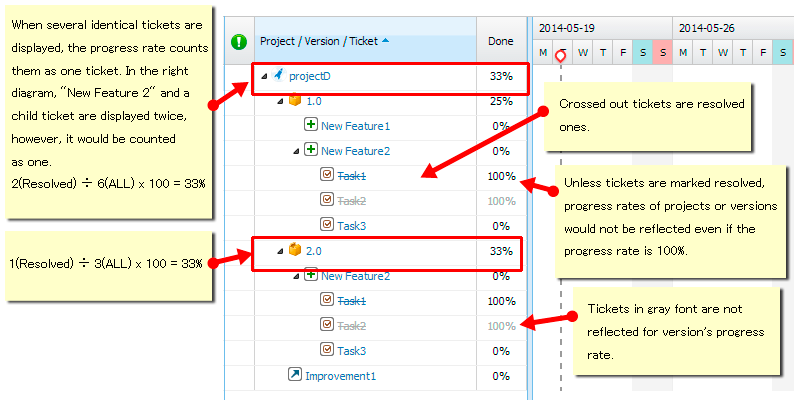Click the Done column header
The width and height of the screenshot is (794, 400).
(x=501, y=42)
